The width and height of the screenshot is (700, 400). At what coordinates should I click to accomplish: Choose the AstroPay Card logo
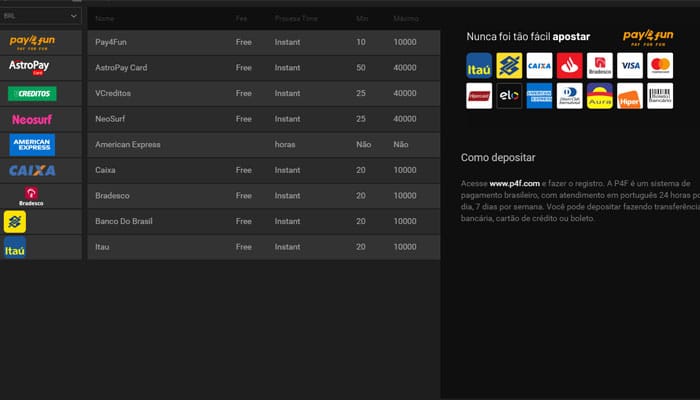29,67
